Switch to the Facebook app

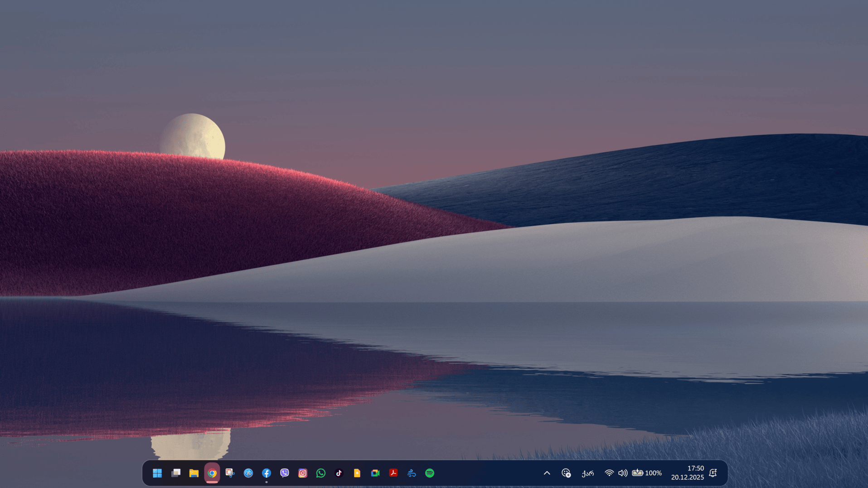pos(267,473)
